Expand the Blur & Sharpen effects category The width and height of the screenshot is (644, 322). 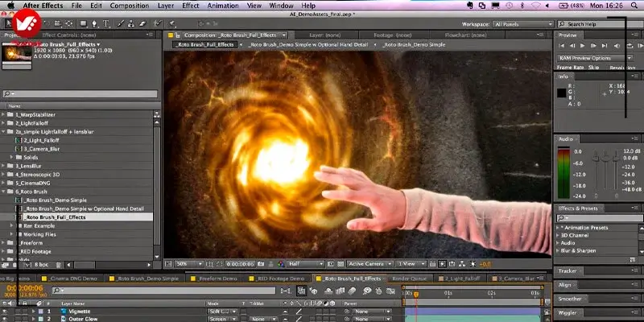[x=558, y=250]
